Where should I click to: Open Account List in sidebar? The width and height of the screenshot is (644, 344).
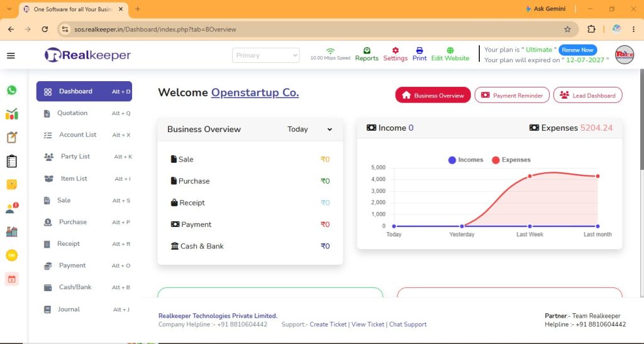pyautogui.click(x=84, y=135)
